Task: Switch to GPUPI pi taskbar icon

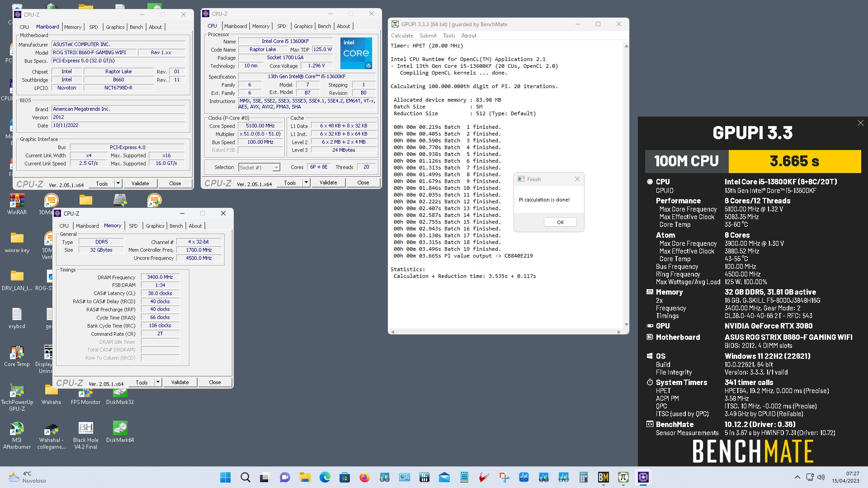Action: [623, 477]
